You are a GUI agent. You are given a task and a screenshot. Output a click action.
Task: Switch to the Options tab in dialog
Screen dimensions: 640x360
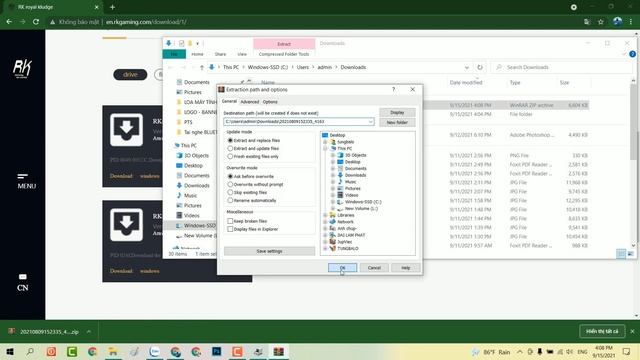point(270,102)
